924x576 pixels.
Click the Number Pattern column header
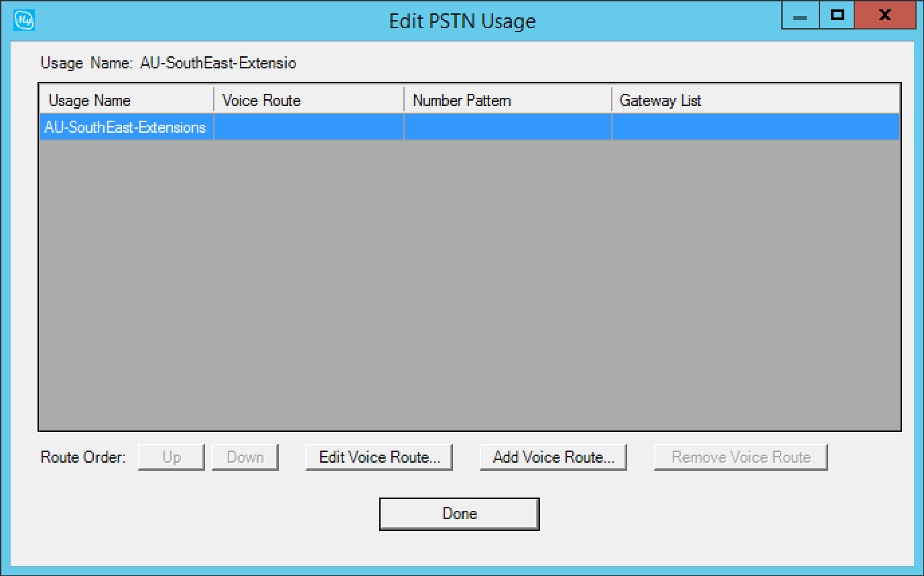point(508,101)
